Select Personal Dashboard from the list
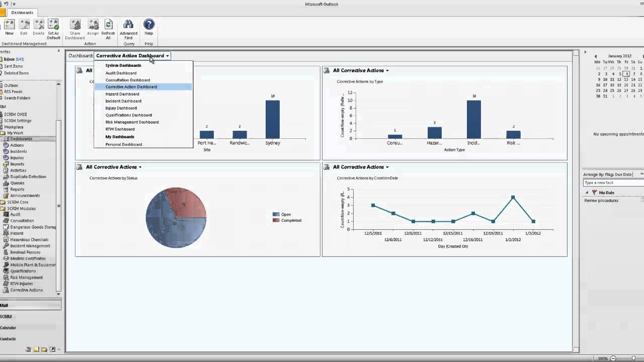 click(124, 145)
